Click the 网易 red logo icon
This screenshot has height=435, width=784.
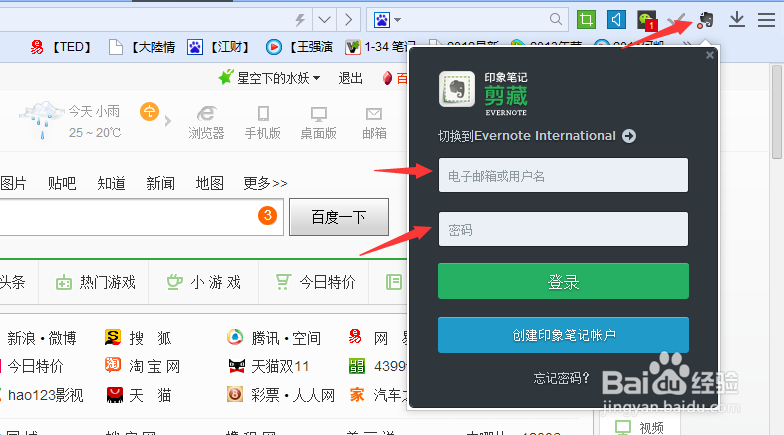click(x=355, y=338)
